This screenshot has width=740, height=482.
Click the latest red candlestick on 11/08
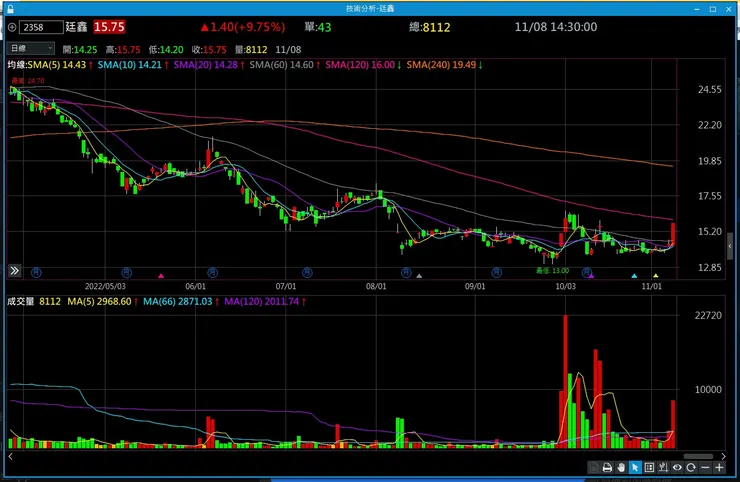(673, 234)
